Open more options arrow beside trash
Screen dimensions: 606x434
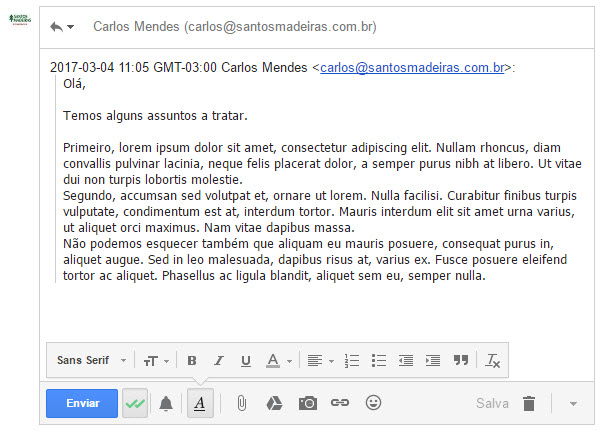[x=573, y=403]
